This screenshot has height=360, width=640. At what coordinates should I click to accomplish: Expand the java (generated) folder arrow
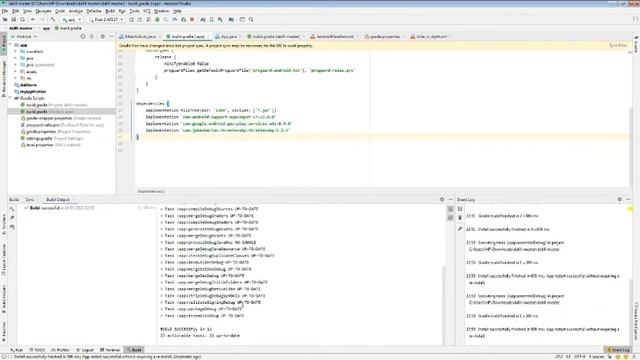coord(16,65)
